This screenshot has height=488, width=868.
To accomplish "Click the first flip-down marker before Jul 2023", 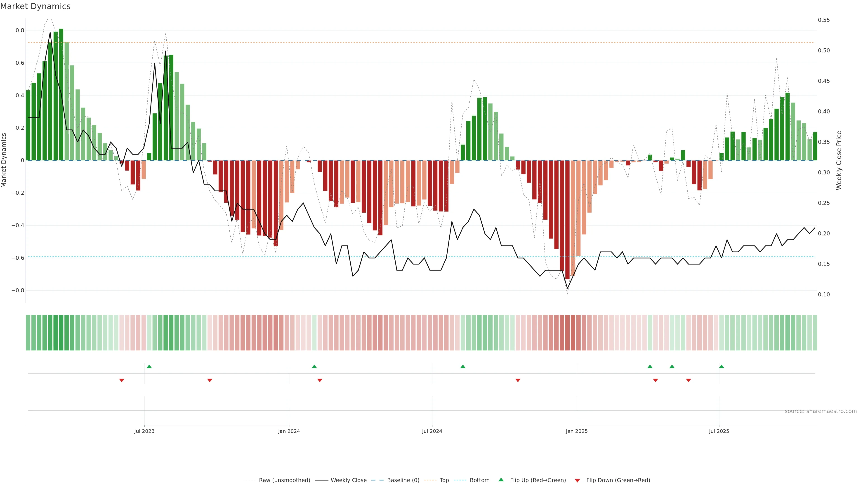I will click(x=122, y=380).
